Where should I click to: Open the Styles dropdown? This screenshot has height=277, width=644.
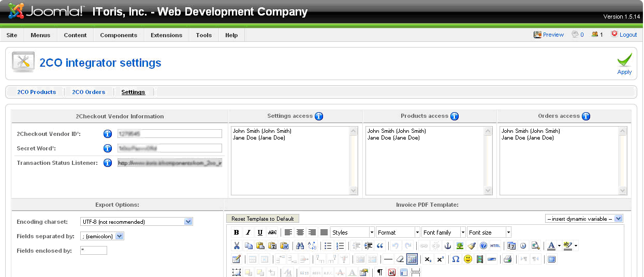pos(353,233)
